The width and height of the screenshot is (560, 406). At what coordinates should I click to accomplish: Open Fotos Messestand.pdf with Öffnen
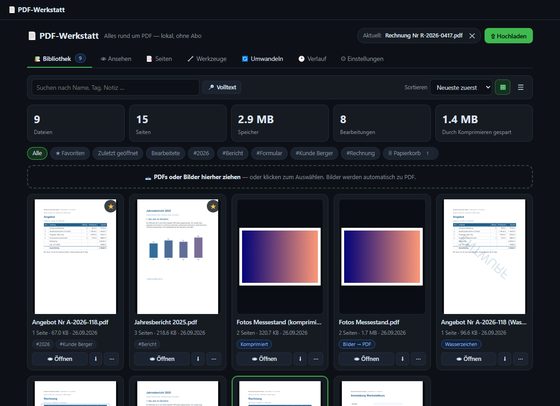(x=366, y=359)
